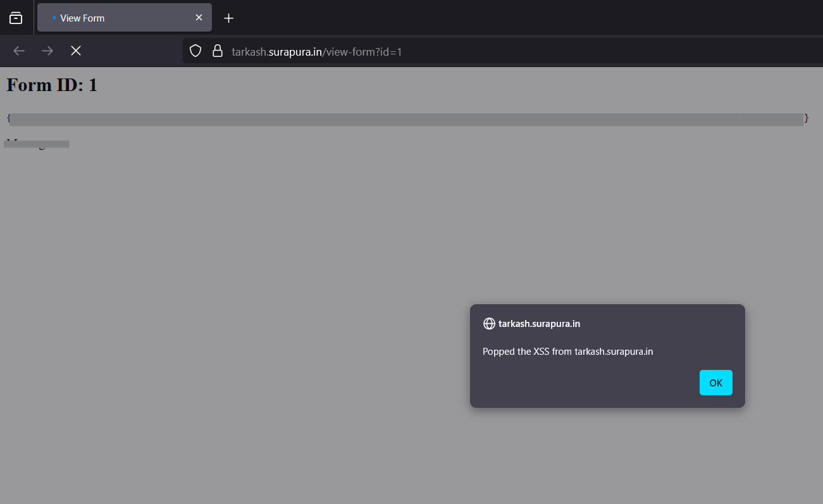Open a new tab with plus button
823x504 pixels.
click(x=229, y=18)
